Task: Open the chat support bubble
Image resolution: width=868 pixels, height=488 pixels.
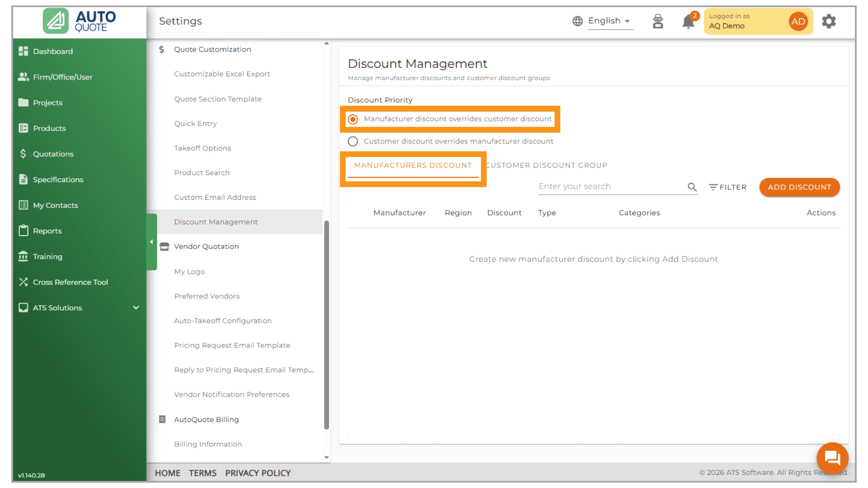Action: (832, 458)
